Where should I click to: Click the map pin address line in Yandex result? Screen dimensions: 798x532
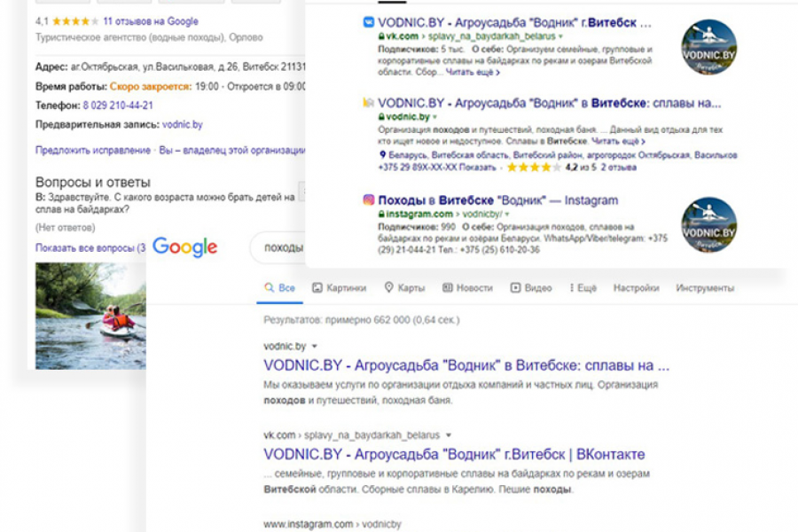click(559, 155)
